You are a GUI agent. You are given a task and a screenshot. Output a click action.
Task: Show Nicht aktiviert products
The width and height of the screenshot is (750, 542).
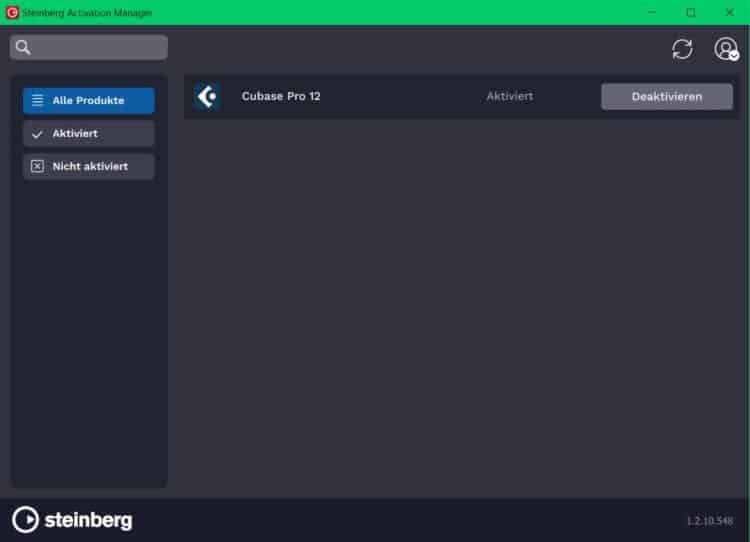pos(88,166)
